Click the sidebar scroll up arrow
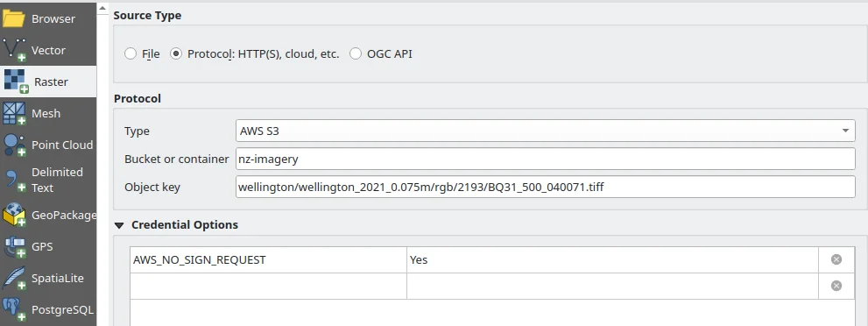This screenshot has height=326, width=868. click(x=102, y=7)
